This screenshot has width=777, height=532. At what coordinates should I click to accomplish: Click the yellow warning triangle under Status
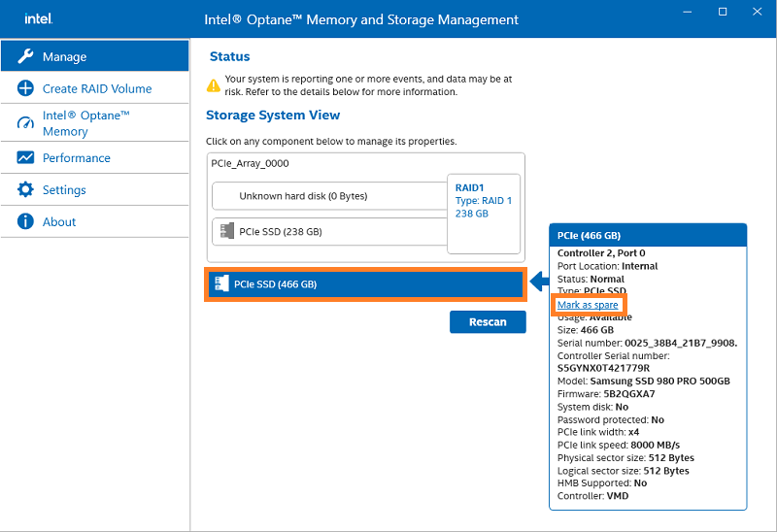214,85
